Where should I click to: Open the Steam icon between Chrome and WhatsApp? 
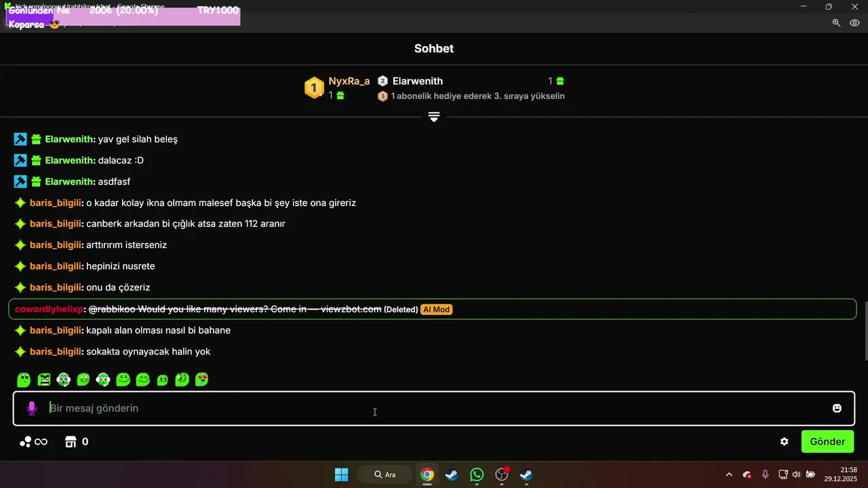[452, 474]
